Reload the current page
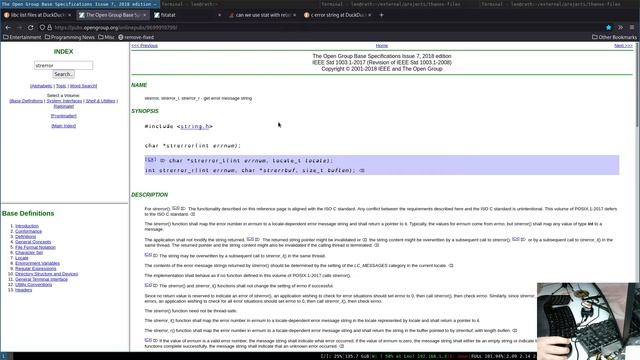Screen dimensions: 640x360 pos(31,27)
